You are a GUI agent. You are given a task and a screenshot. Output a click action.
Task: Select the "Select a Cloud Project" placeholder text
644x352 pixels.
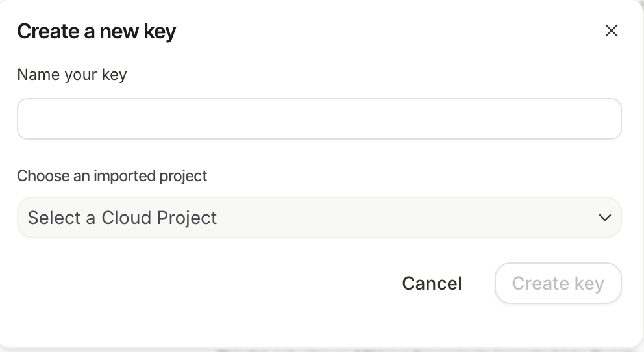click(x=122, y=218)
